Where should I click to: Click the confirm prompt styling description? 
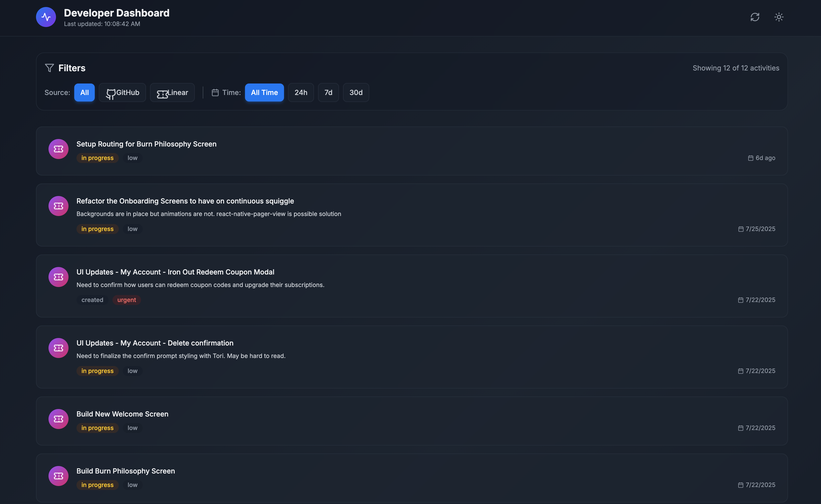(181, 356)
